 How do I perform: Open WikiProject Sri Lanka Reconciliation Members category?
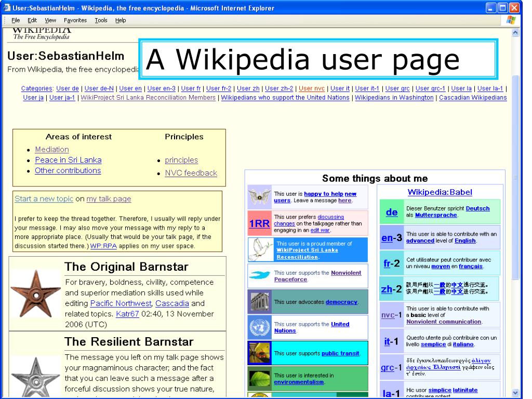tap(148, 98)
